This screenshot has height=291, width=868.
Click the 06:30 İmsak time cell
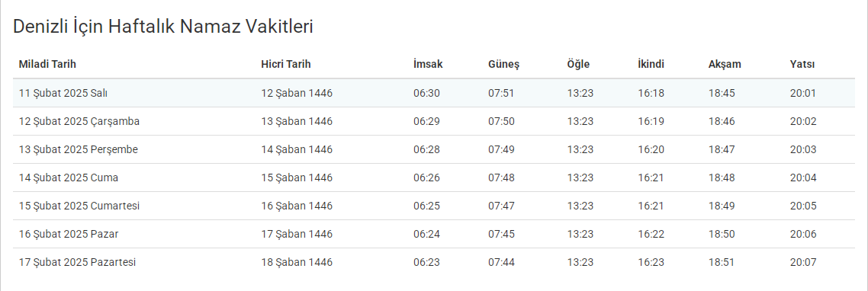(426, 93)
